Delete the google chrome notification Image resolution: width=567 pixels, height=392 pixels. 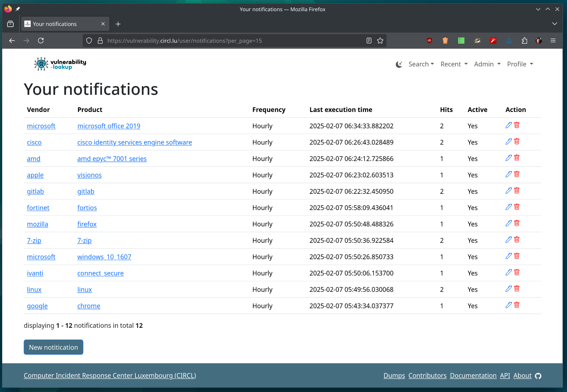click(517, 305)
